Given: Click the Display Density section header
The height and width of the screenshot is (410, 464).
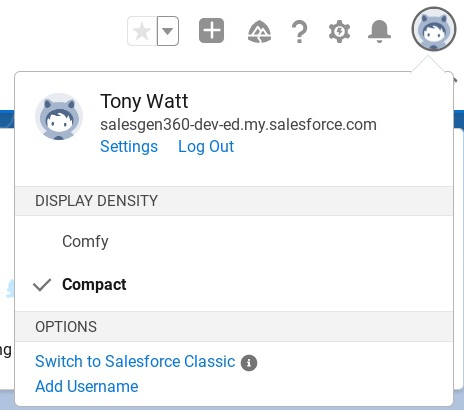Looking at the screenshot, I should tap(234, 201).
